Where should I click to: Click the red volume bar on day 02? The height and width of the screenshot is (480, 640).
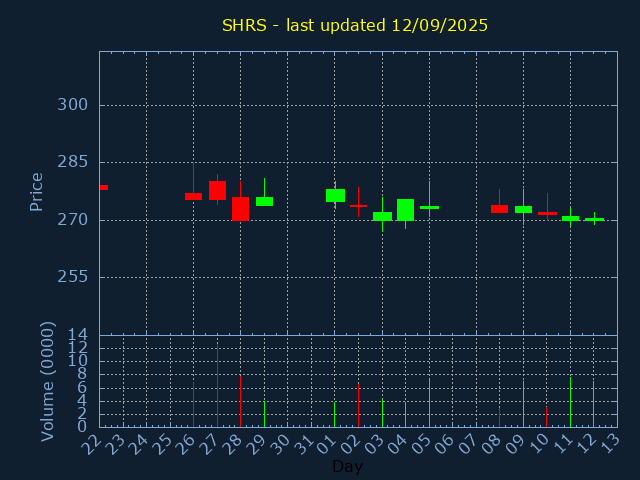(x=358, y=405)
